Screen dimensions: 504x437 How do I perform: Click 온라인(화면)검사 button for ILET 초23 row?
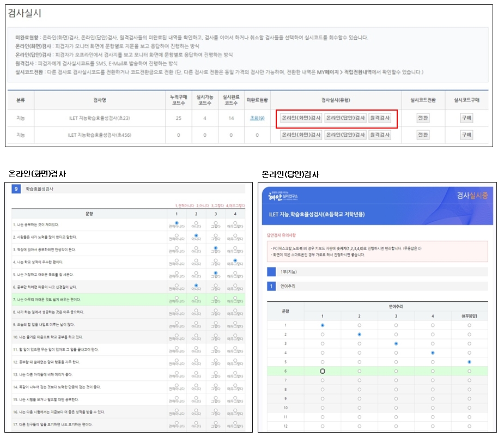coord(301,118)
